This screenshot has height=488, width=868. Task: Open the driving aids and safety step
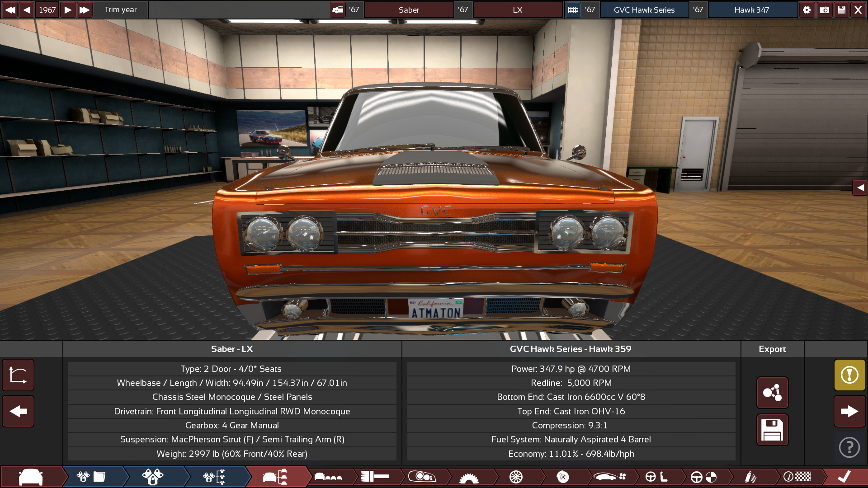704,477
